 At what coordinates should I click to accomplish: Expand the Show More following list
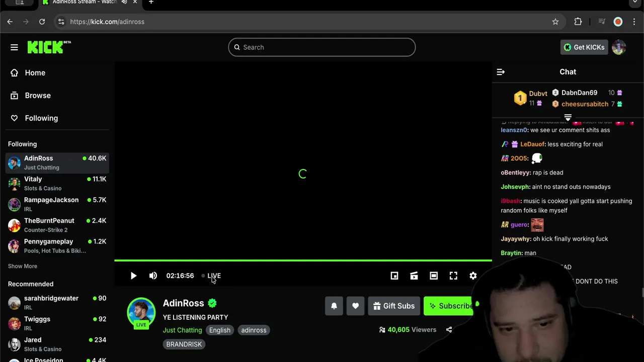[23, 266]
